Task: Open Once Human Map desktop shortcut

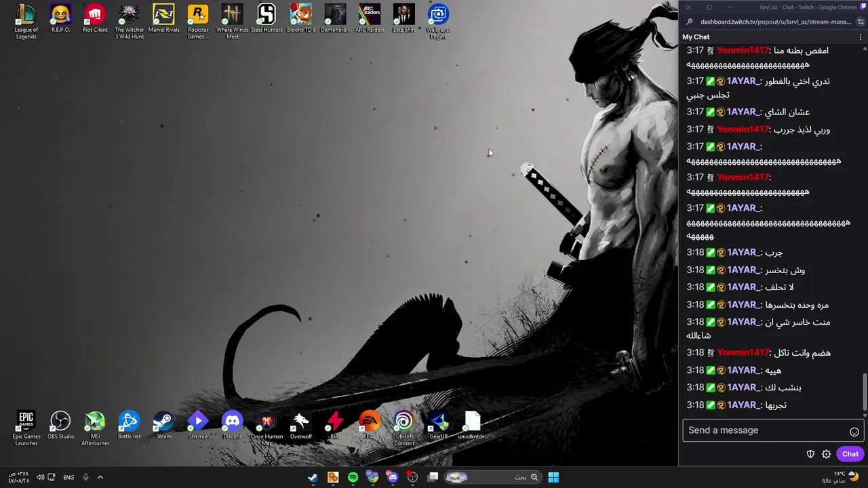Action: (x=267, y=428)
